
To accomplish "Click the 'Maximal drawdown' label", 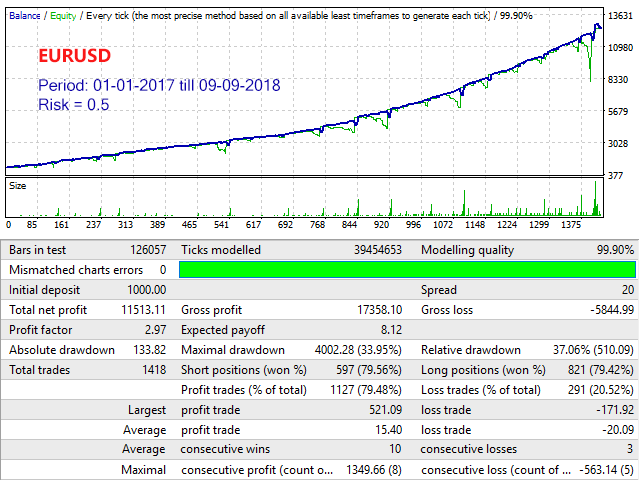I will tap(233, 350).
